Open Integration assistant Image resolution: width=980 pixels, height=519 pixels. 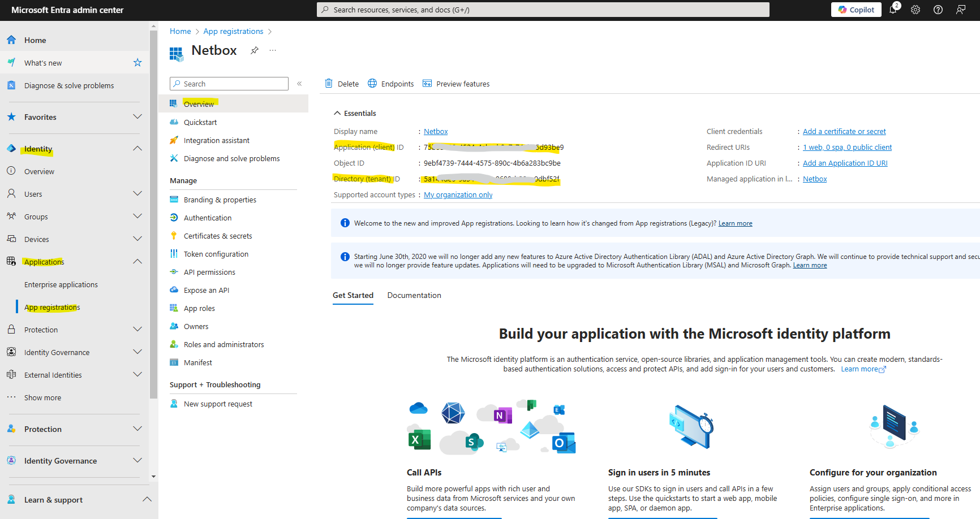[216, 140]
